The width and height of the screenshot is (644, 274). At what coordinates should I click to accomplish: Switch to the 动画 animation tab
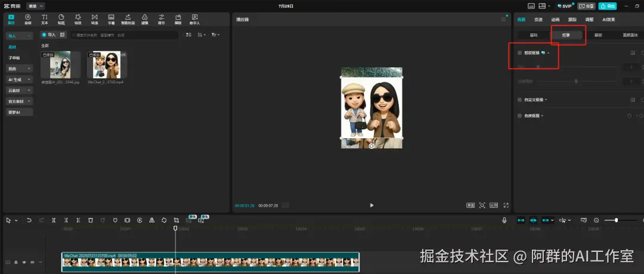555,19
